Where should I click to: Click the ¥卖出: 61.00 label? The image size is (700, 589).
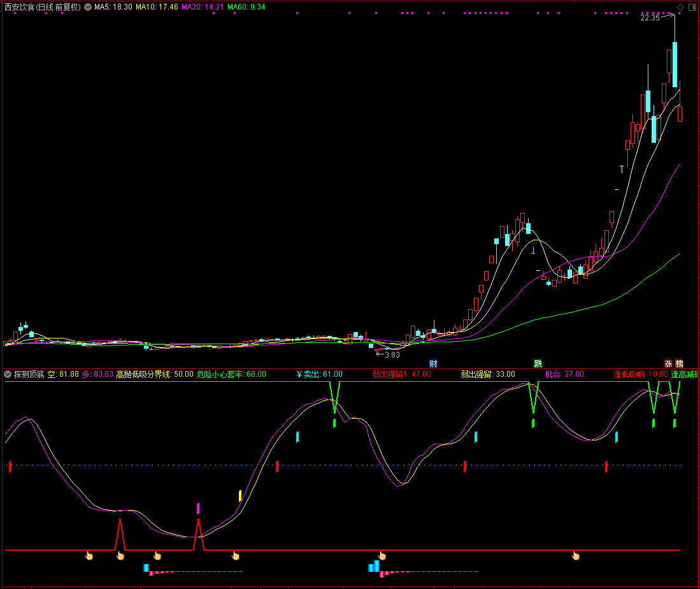point(320,374)
